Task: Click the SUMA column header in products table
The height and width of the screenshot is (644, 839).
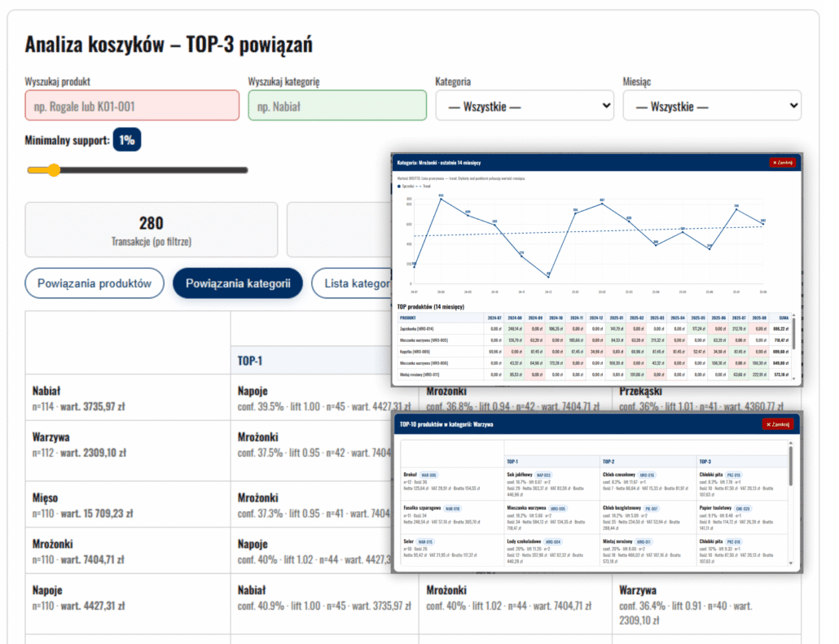Action: (x=781, y=318)
